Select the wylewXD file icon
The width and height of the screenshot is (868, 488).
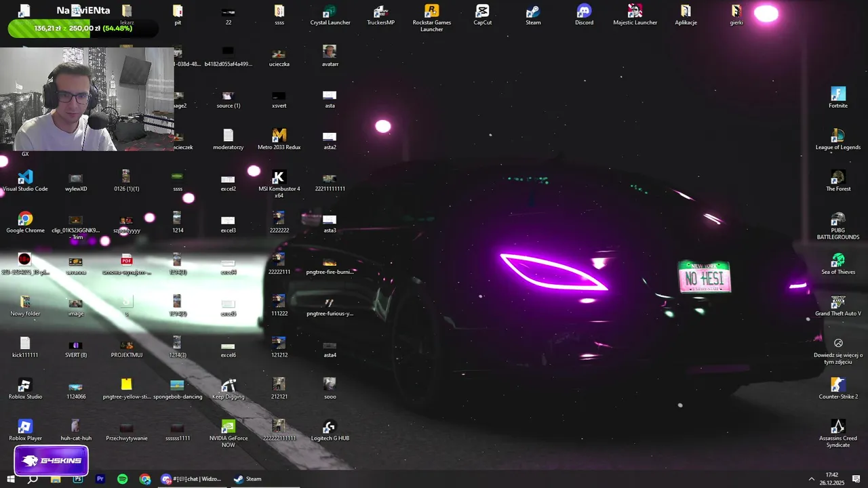[x=75, y=181]
